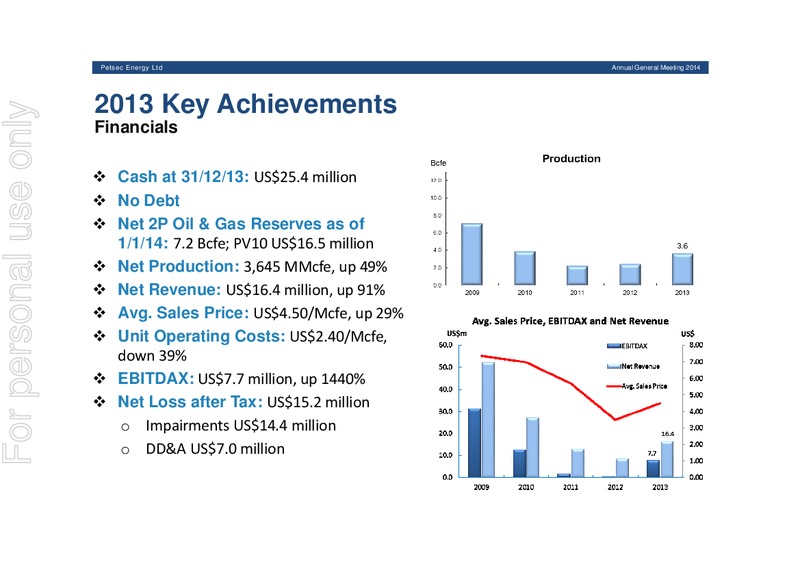
Task: Select the 2009 Net Revenue light bar
Action: (488, 420)
